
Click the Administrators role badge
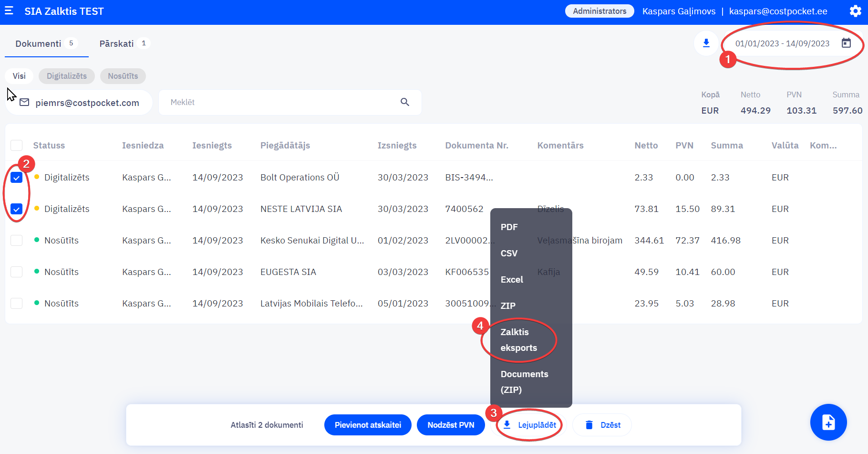[599, 11]
